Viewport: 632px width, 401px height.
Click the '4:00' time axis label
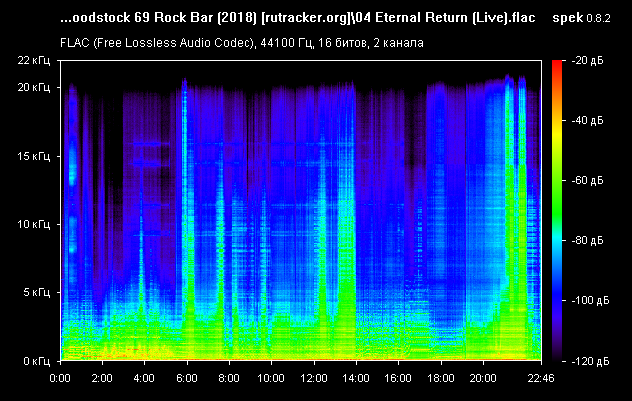click(144, 378)
